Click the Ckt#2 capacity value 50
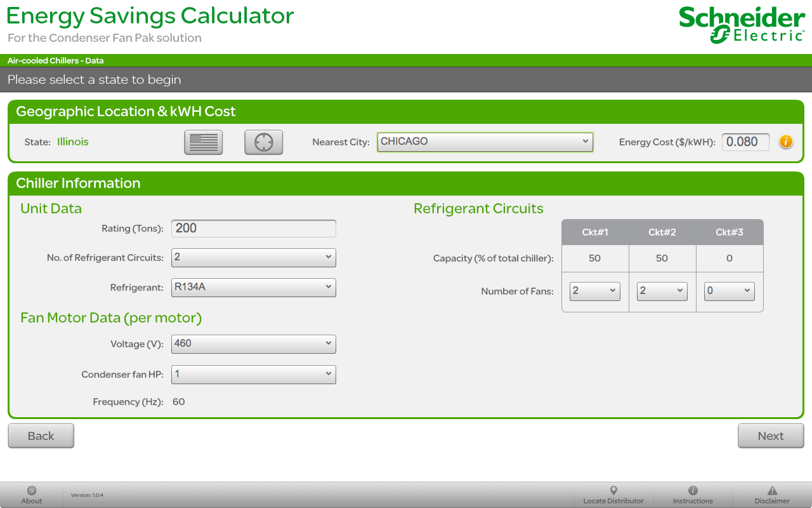 coord(662,258)
